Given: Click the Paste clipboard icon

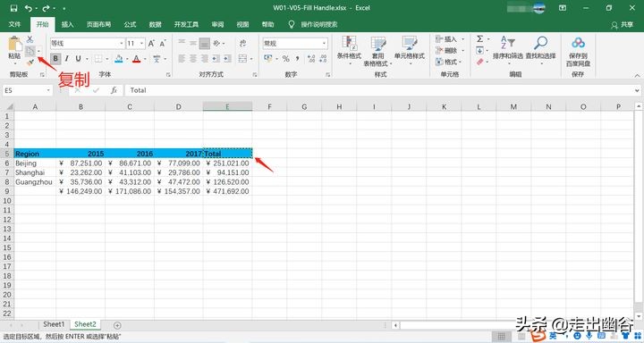Looking at the screenshot, I should (x=15, y=45).
